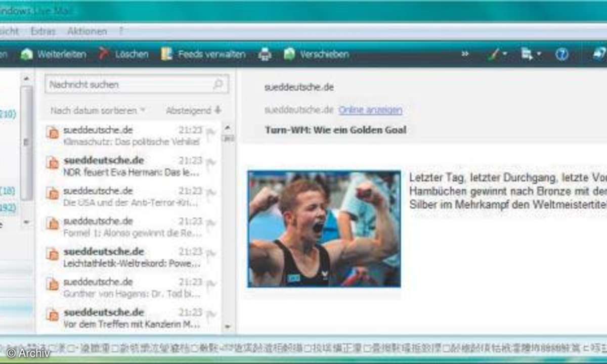The height and width of the screenshot is (364, 607).
Task: Click the gymnast photo thumbnail
Action: click(x=324, y=229)
